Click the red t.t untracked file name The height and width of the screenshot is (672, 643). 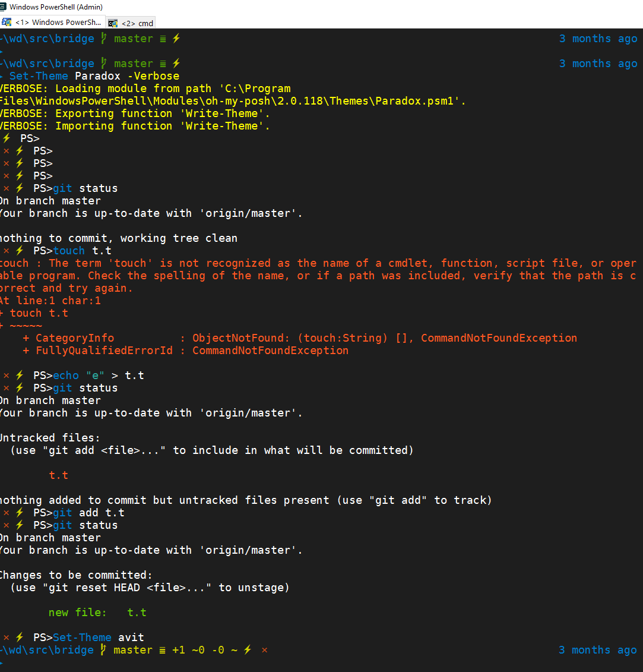point(58,475)
